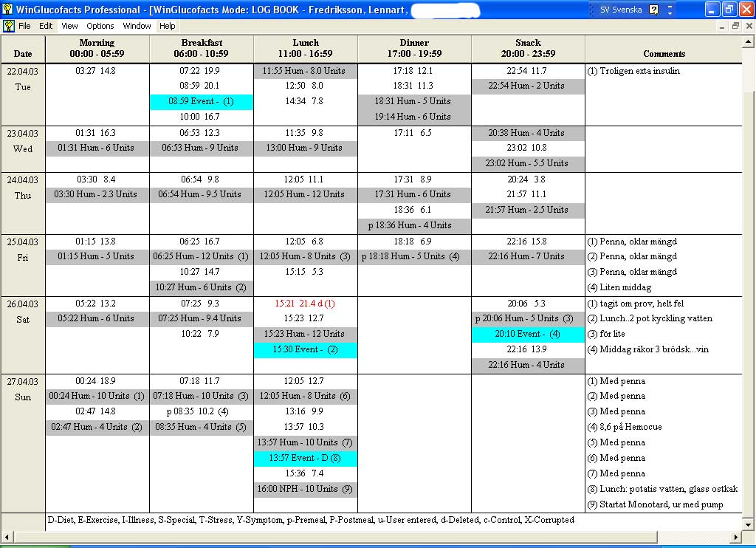Image resolution: width=756 pixels, height=548 pixels.
Task: Open the File menu
Action: tap(24, 26)
